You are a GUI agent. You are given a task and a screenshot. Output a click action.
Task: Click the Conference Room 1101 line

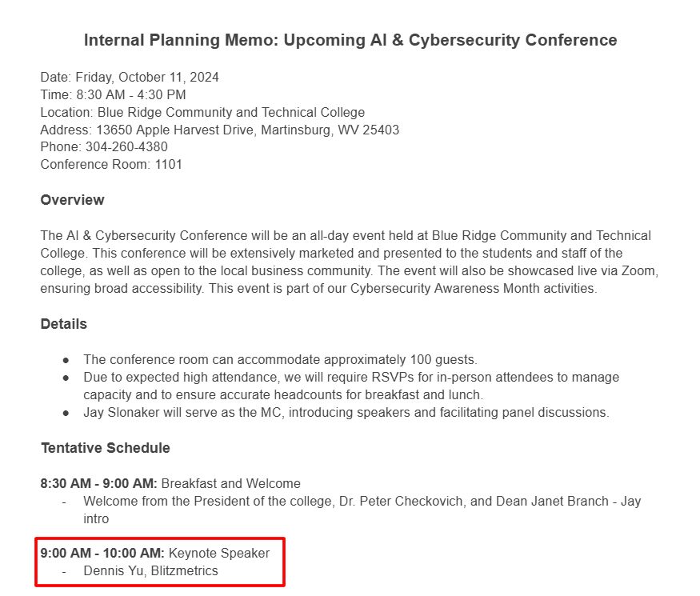111,165
